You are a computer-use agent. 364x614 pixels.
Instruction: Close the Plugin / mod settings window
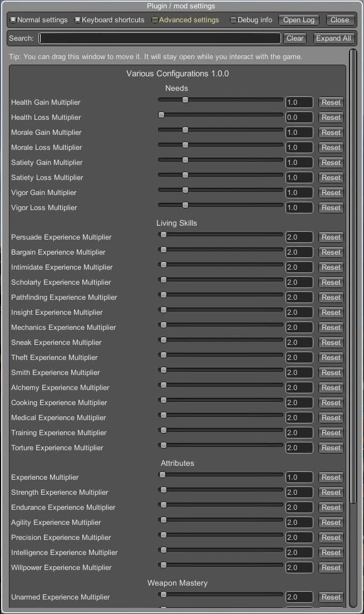(340, 20)
